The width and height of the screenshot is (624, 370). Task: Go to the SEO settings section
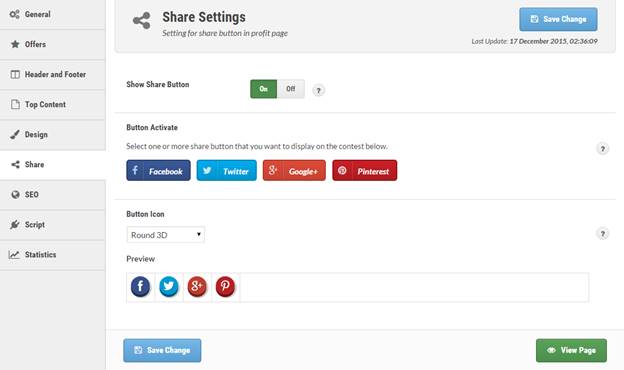point(53,195)
